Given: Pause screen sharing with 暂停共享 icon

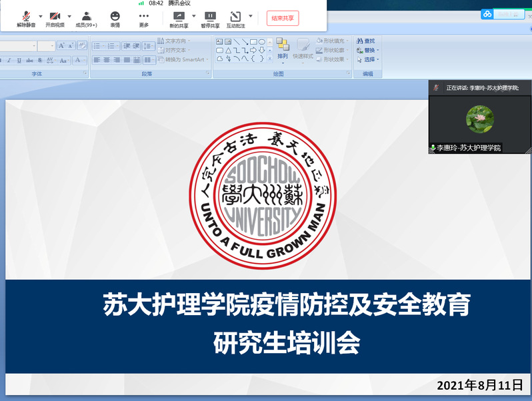Looking at the screenshot, I should 210,16.
